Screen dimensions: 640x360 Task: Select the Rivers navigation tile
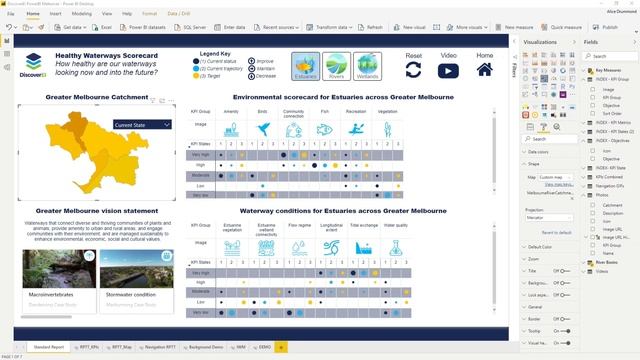[x=336, y=66]
